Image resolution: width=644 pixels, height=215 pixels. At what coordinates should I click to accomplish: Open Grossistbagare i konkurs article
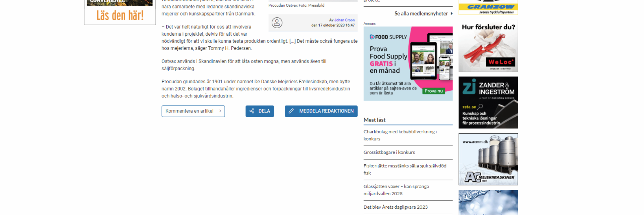pyautogui.click(x=389, y=152)
